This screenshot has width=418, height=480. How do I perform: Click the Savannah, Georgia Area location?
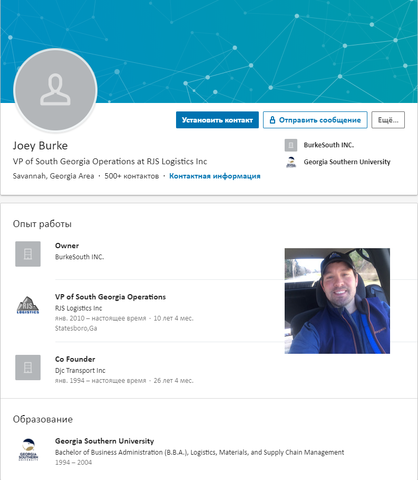click(x=53, y=176)
